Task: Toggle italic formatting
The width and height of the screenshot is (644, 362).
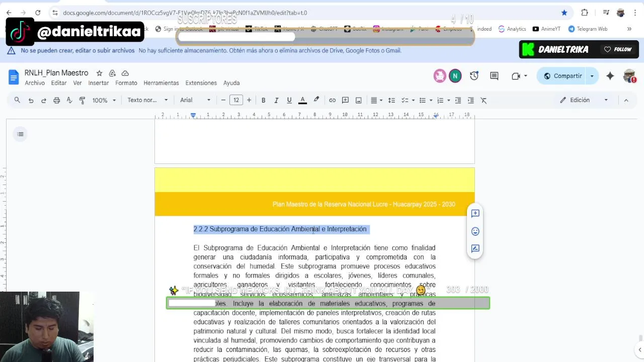Action: point(276,100)
